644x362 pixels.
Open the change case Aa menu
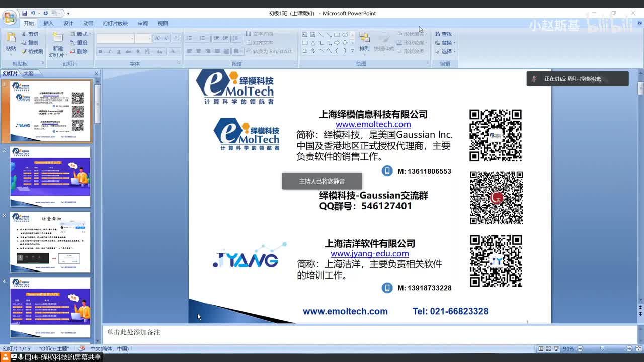tap(159, 52)
